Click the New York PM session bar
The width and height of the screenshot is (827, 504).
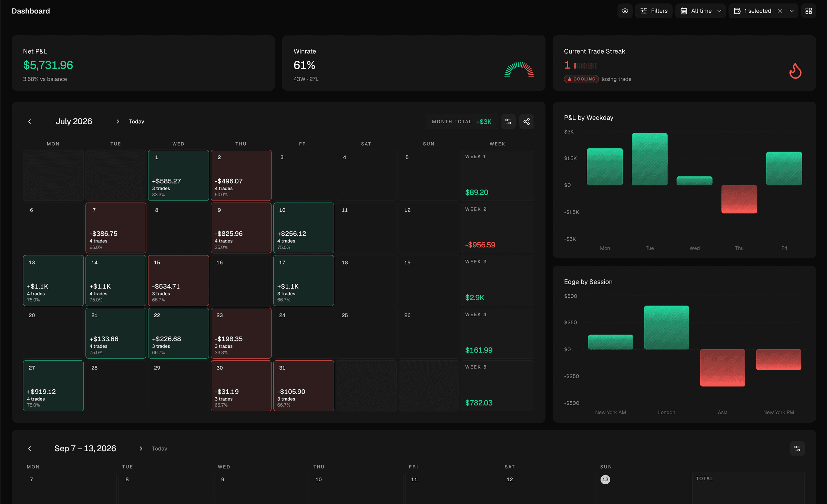click(x=778, y=360)
